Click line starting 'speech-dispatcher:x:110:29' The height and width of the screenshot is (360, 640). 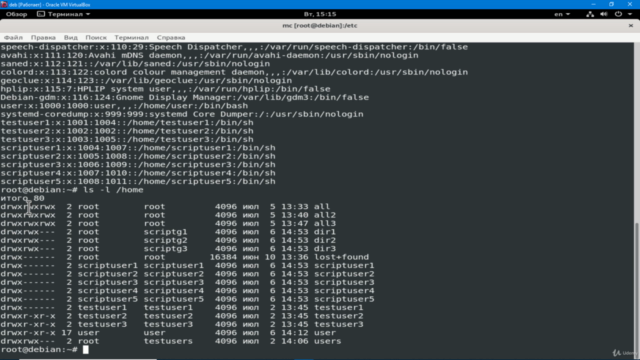pyautogui.click(x=234, y=47)
